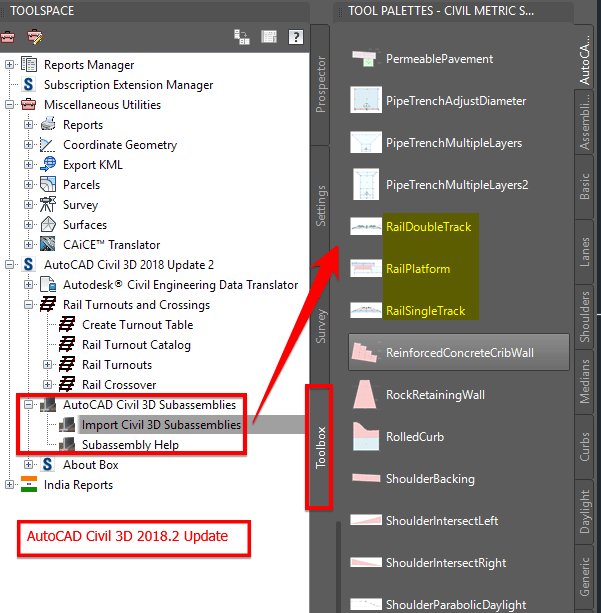Select the RockRetainingWall subassembly icon
The image size is (601, 613).
pyautogui.click(x=365, y=394)
